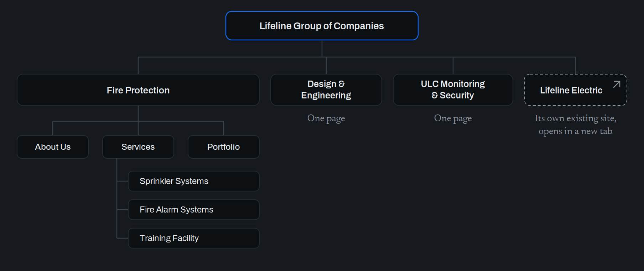Screen dimensions: 644x271
Task: Open the Portfolio node
Action: pos(224,147)
